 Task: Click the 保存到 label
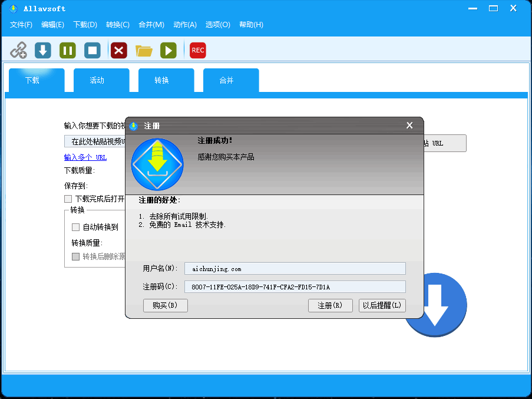click(76, 186)
